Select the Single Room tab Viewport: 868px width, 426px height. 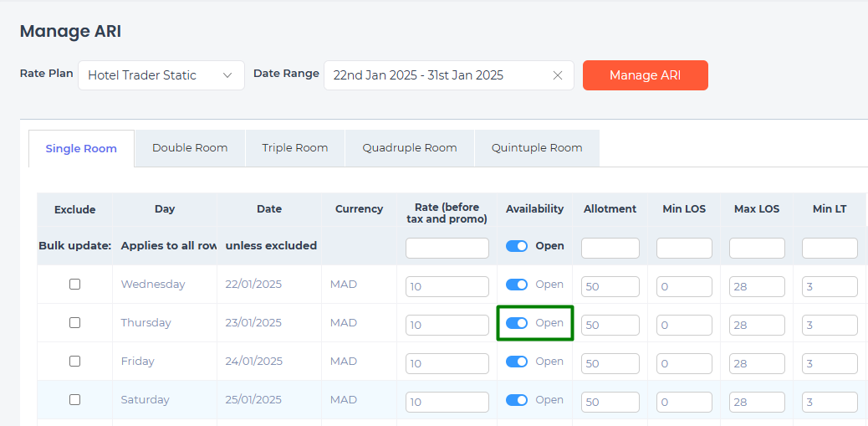[x=81, y=149]
